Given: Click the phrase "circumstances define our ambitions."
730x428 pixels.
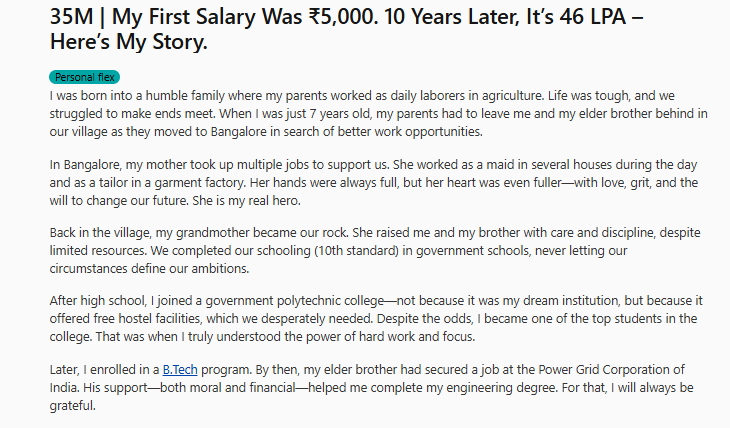Looking at the screenshot, I should point(149,269).
